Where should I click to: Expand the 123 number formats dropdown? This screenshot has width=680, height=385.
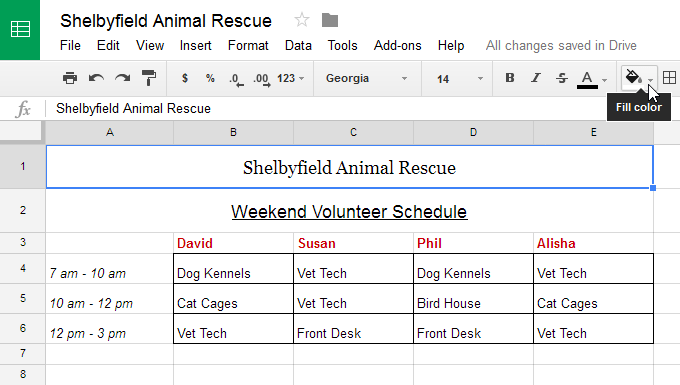[291, 78]
